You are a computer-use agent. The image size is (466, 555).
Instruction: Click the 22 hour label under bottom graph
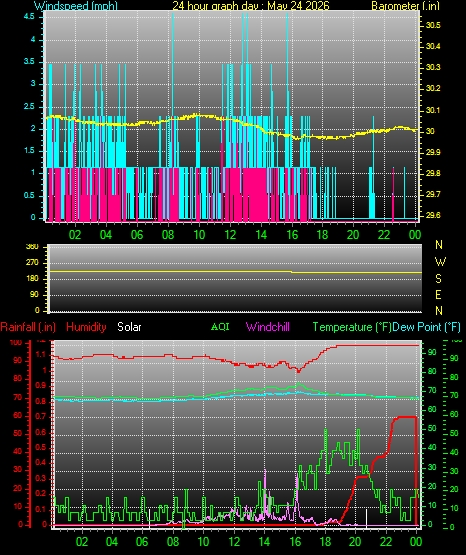click(386, 542)
